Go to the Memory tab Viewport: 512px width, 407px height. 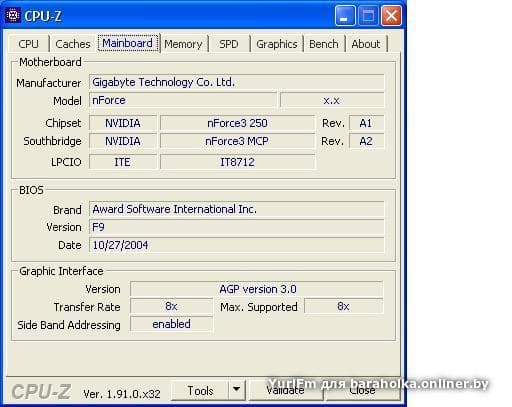point(183,44)
